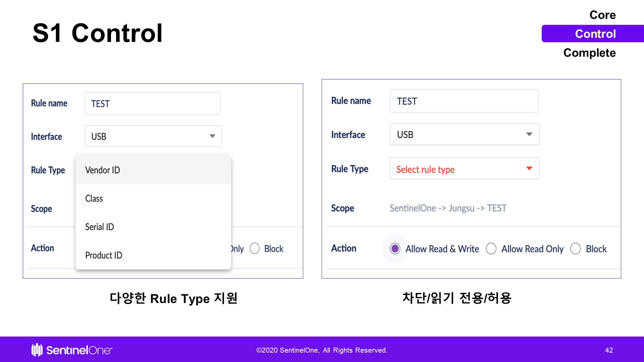644x362 pixels.
Task: Click the SentinelOne logo in footer
Action: click(x=72, y=350)
